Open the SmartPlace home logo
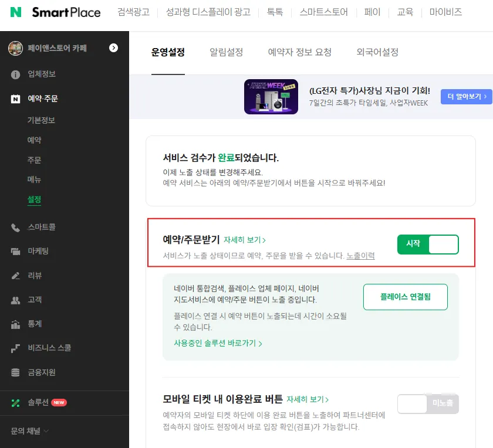Screen dimensions: 493x448 pos(66,12)
